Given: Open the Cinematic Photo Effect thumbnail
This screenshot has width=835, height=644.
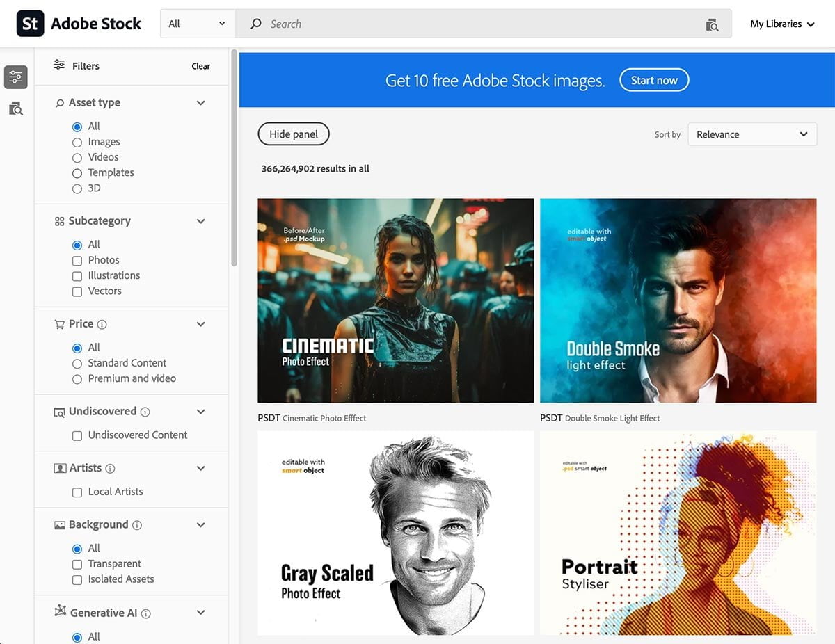Looking at the screenshot, I should pyautogui.click(x=396, y=300).
